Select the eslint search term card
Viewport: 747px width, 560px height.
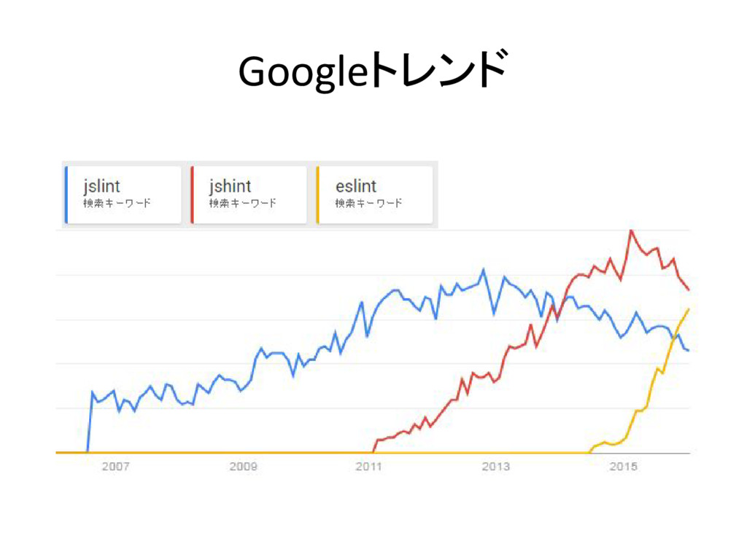[x=374, y=195]
